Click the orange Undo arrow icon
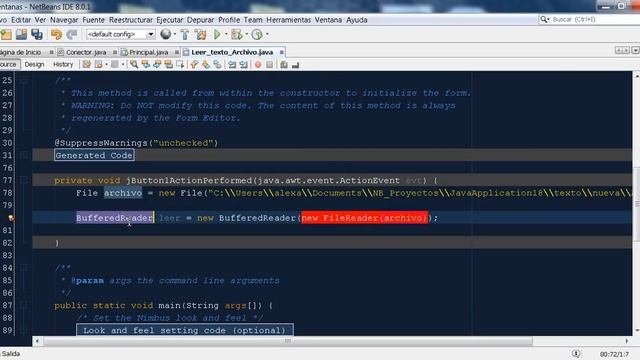Image resolution: width=640 pixels, height=360 pixels. tap(56, 35)
